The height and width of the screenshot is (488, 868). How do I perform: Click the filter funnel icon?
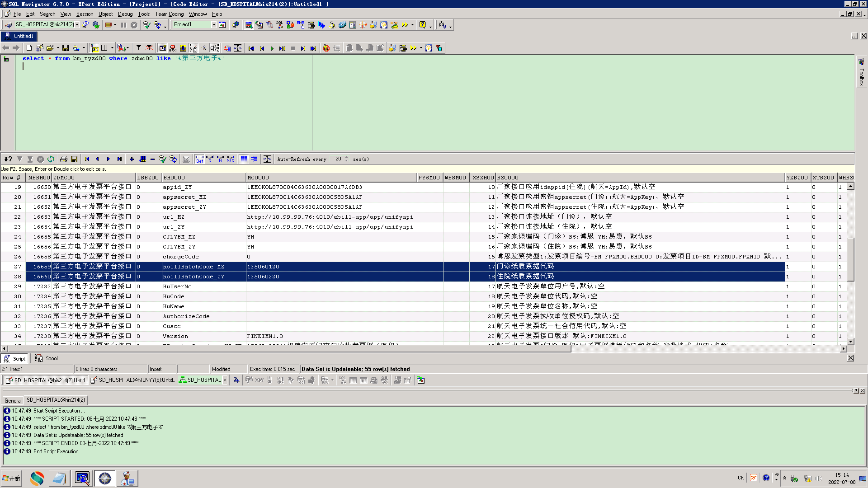[139, 48]
